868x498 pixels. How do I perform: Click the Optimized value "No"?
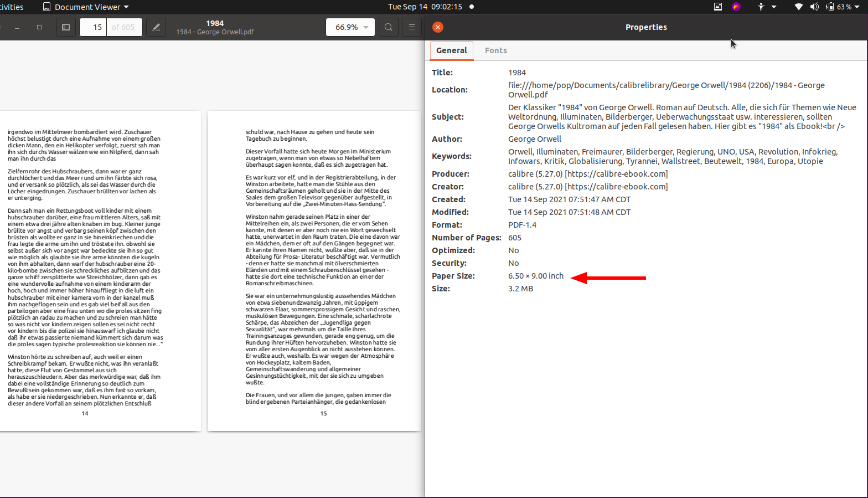click(x=514, y=250)
